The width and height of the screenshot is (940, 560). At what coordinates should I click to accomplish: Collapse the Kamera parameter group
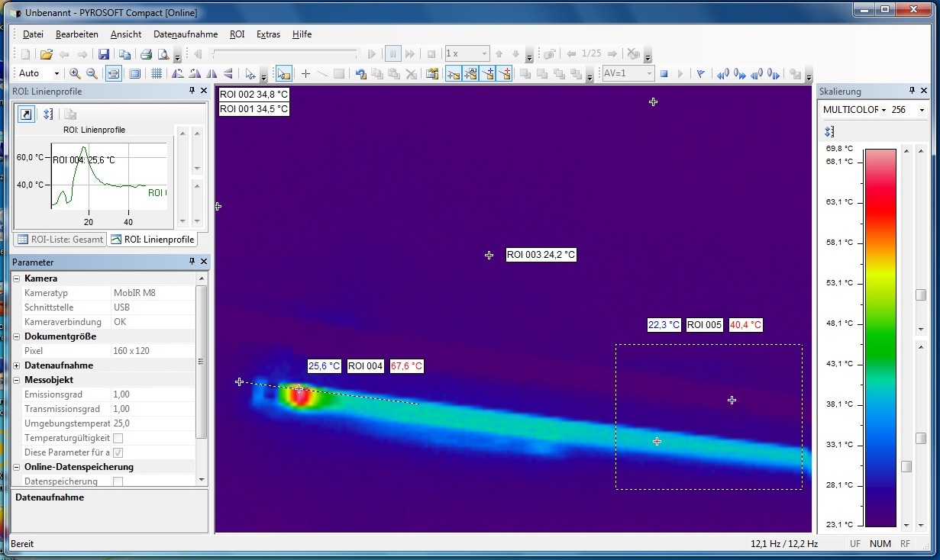click(x=17, y=278)
